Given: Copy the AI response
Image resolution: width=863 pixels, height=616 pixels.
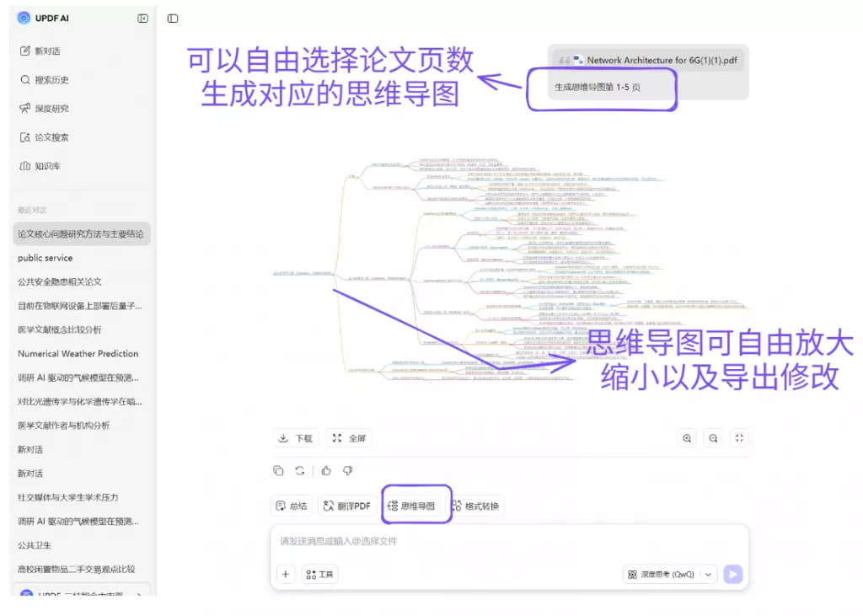Looking at the screenshot, I should coord(279,471).
